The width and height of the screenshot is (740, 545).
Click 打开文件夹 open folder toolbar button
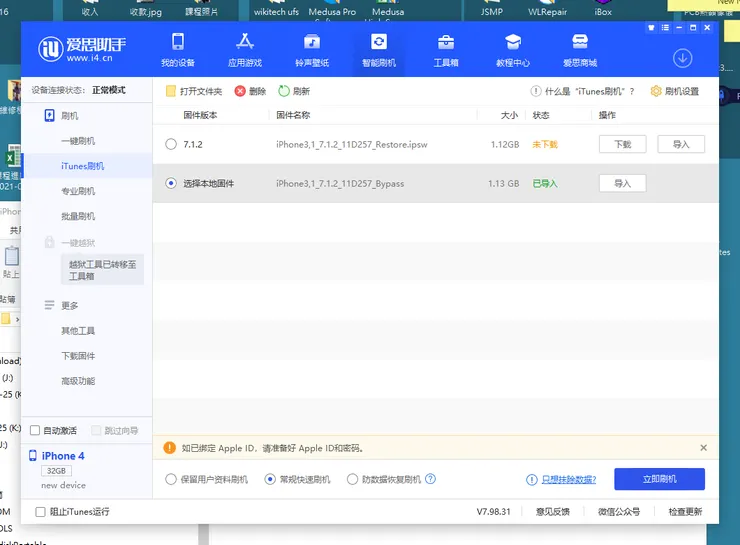pos(194,91)
